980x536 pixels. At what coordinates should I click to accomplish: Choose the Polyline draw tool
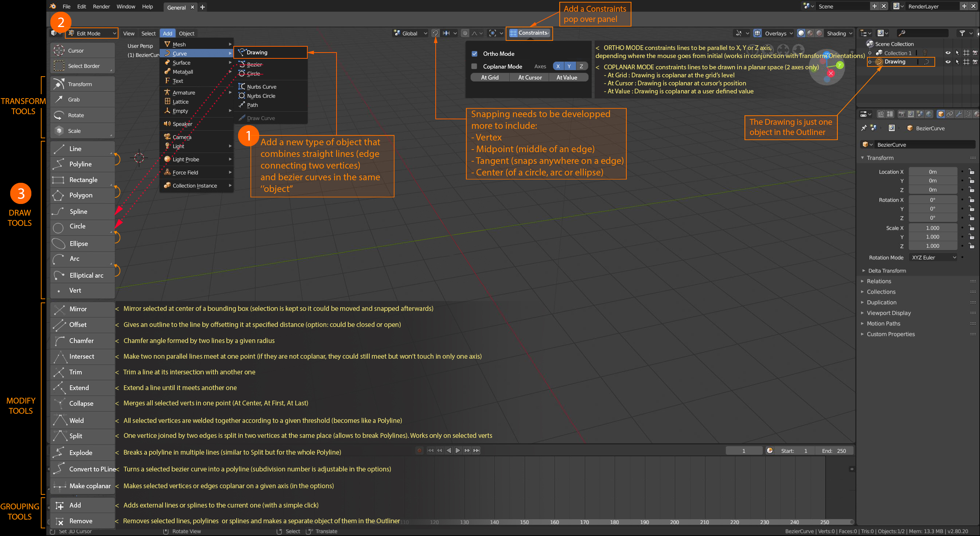point(82,164)
